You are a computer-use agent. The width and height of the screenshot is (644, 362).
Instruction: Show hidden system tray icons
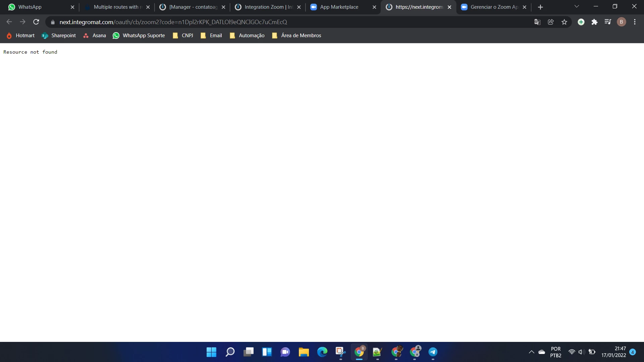pos(531,352)
